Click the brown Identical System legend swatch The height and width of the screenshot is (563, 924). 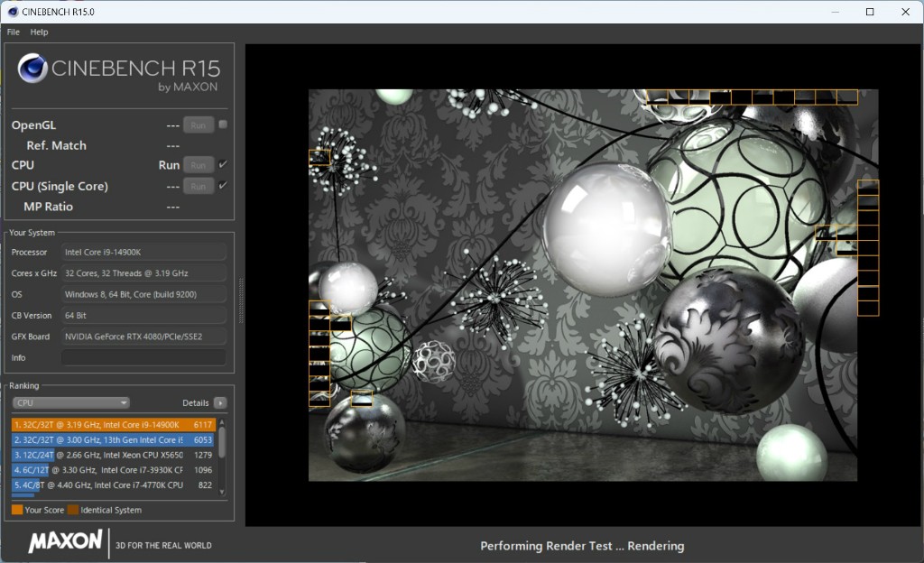[73, 511]
